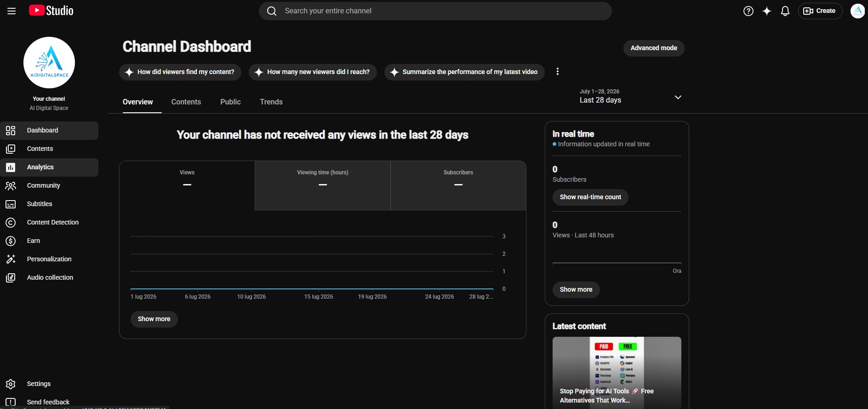
Task: Open Contents in the sidebar
Action: 49,149
